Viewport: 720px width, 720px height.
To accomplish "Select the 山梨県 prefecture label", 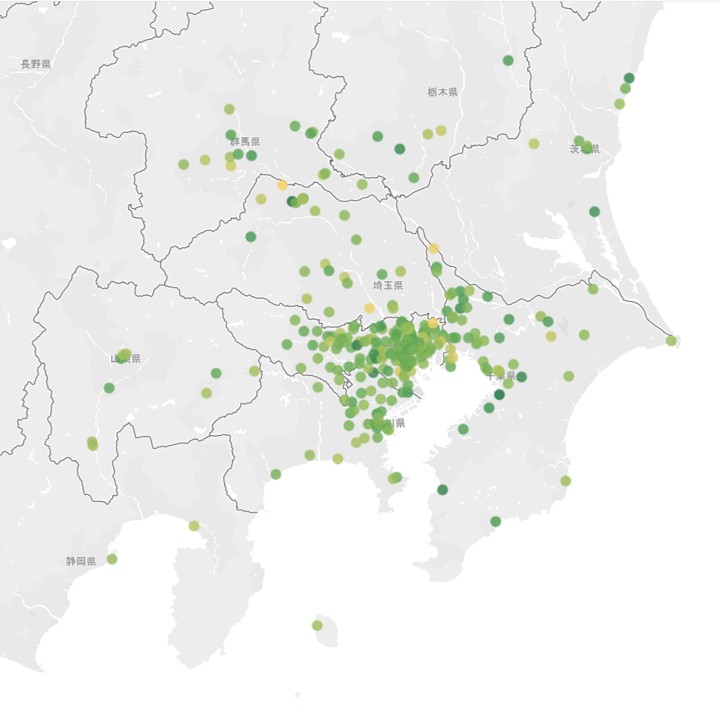I will click(x=126, y=358).
